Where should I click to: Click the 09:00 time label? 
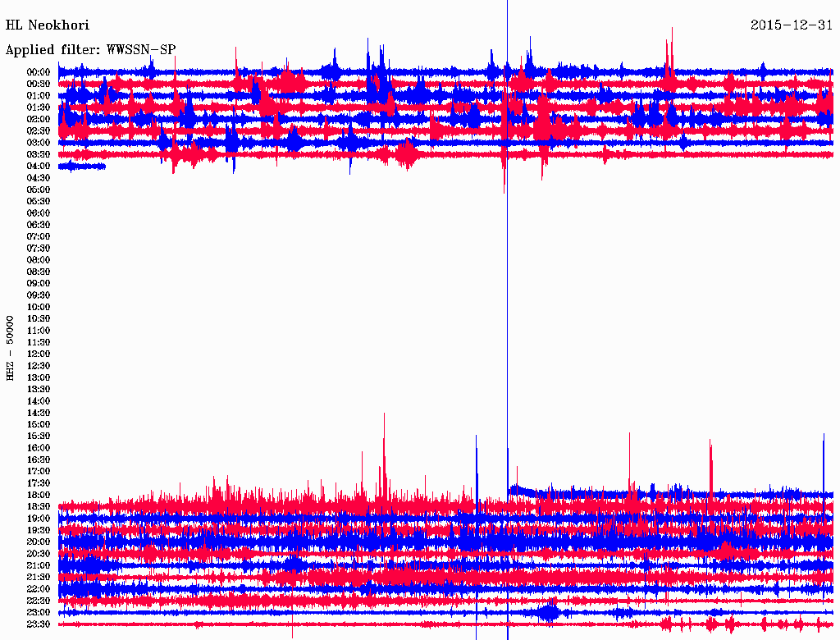point(39,284)
